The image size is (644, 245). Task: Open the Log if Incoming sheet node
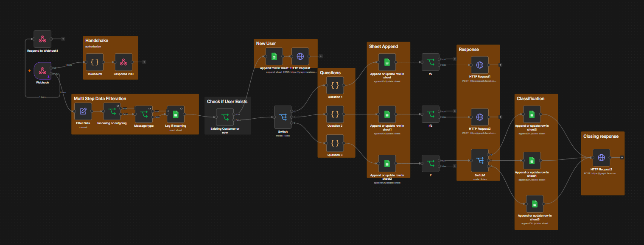point(176,114)
